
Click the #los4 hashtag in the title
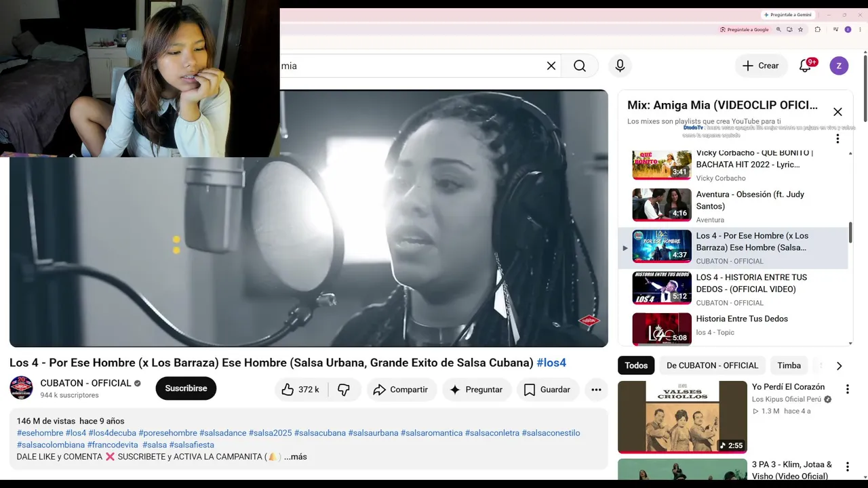pos(551,363)
